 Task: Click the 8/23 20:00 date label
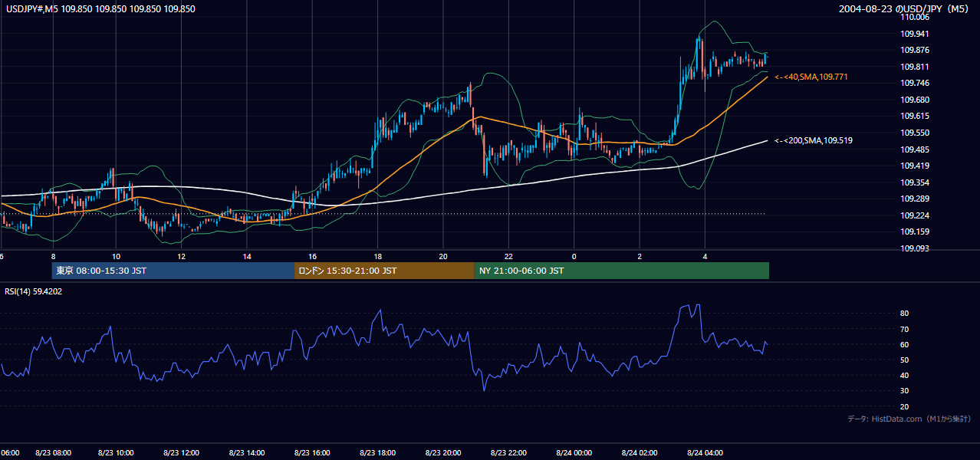coord(442,452)
